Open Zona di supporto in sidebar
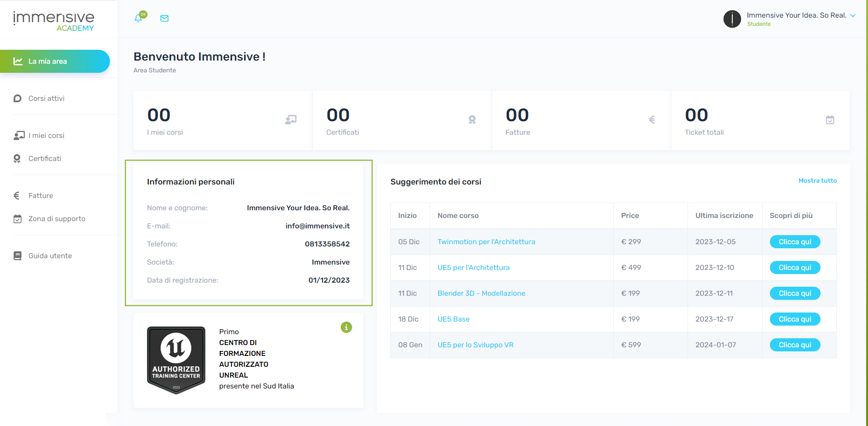The image size is (868, 426). (x=57, y=219)
